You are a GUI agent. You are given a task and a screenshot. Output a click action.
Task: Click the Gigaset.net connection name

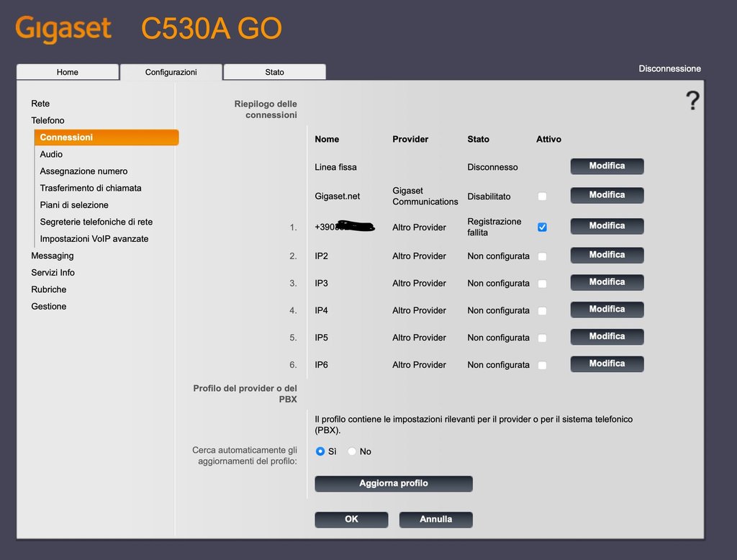338,197
